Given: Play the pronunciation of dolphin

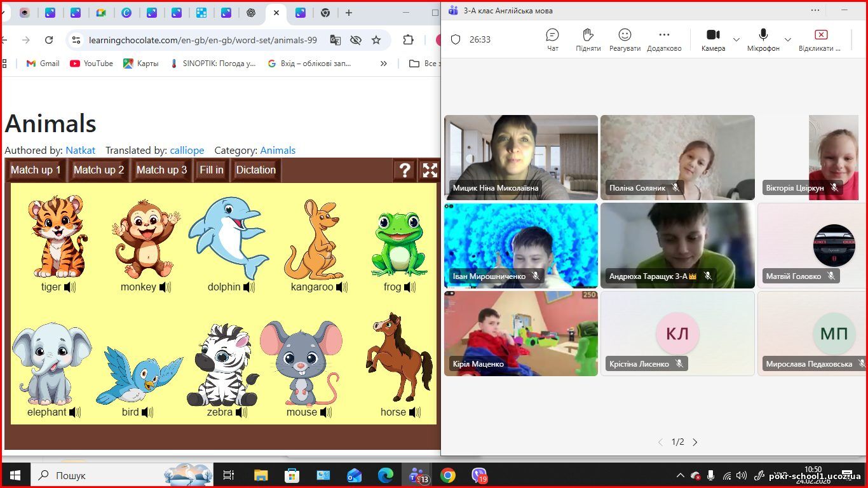Looking at the screenshot, I should click(248, 287).
